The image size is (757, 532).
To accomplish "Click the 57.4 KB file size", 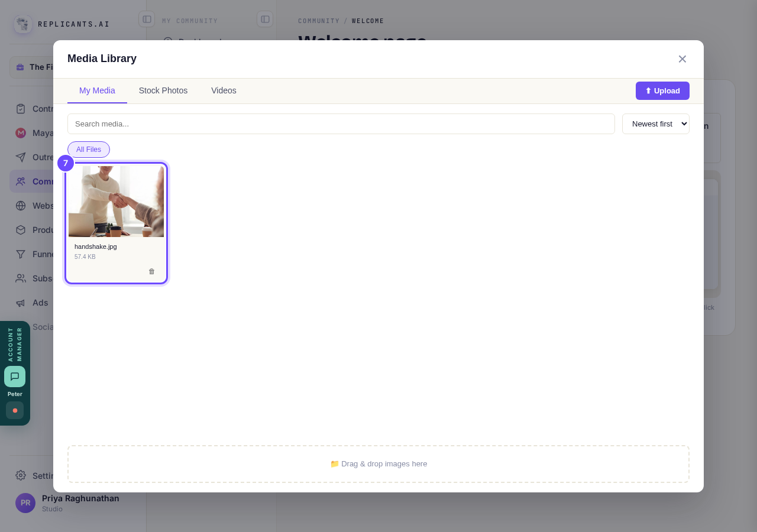I will coord(85,257).
